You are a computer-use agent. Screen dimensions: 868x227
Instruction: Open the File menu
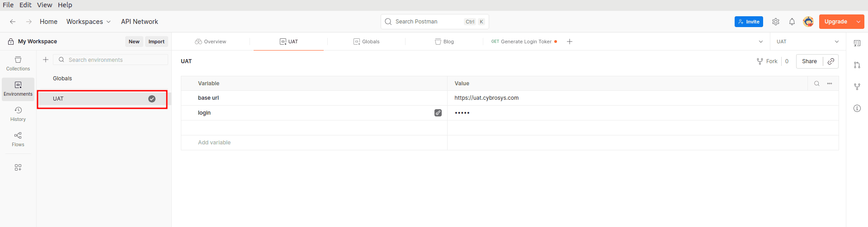point(8,5)
